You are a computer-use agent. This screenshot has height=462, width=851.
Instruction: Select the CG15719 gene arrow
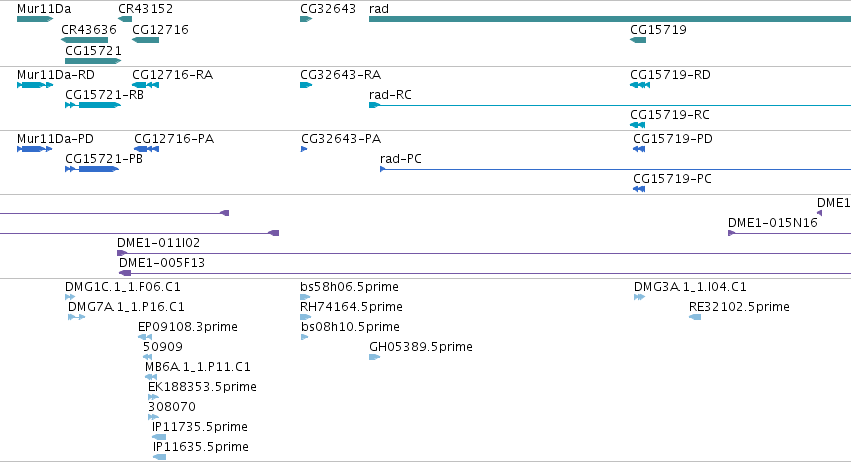(638, 40)
